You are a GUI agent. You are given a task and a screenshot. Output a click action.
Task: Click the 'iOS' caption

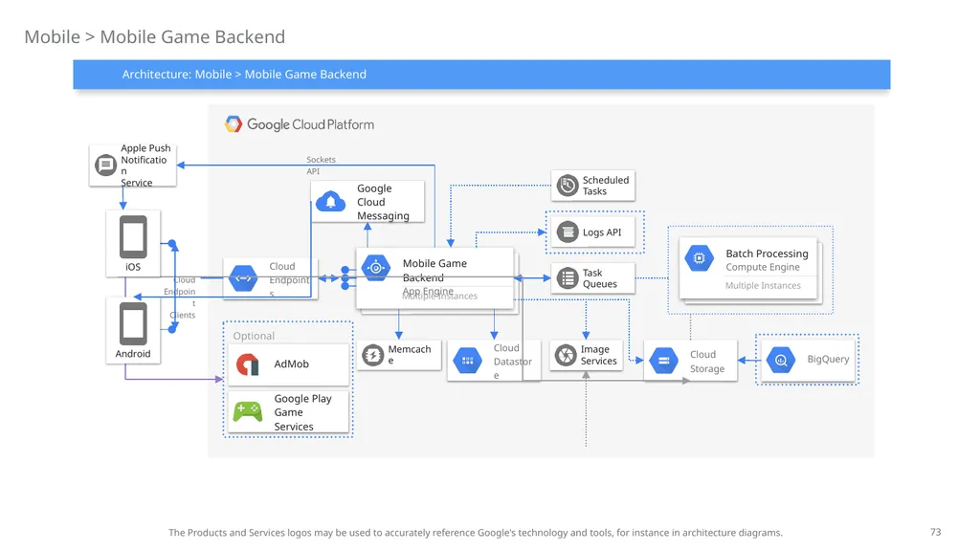coord(133,267)
